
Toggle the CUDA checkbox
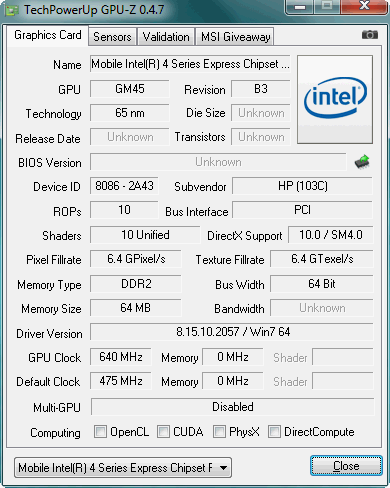pyautogui.click(x=163, y=432)
